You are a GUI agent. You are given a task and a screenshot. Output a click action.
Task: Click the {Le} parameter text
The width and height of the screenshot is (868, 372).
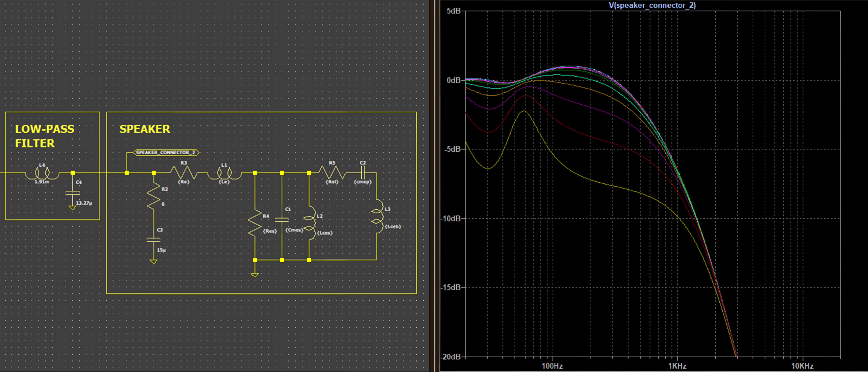224,182
